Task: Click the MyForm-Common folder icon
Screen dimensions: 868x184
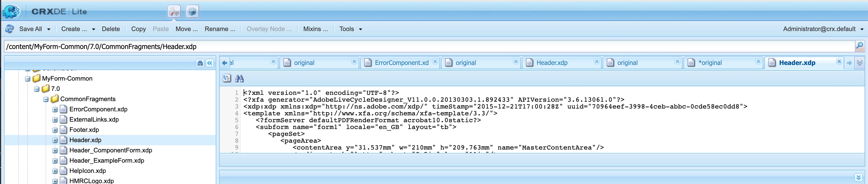Action: [x=36, y=79]
